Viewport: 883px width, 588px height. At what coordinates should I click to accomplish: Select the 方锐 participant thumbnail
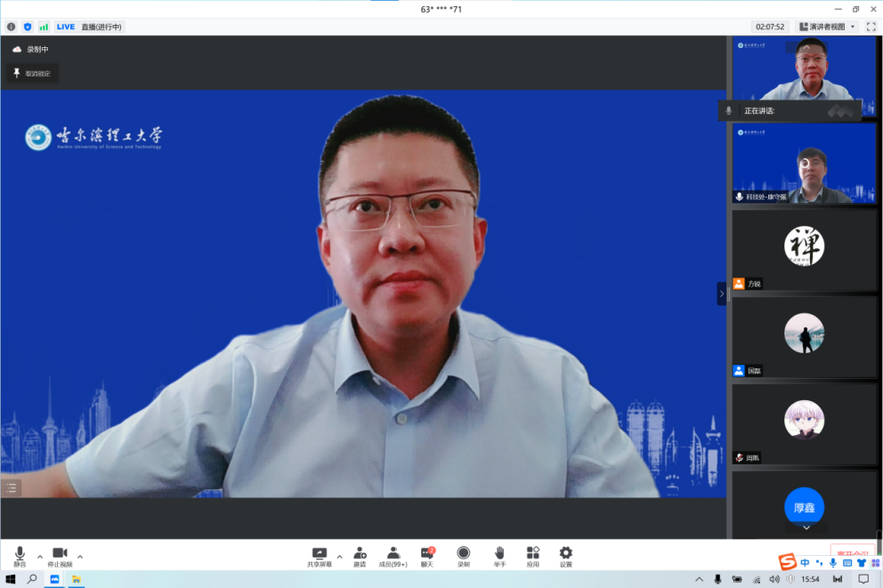[804, 250]
